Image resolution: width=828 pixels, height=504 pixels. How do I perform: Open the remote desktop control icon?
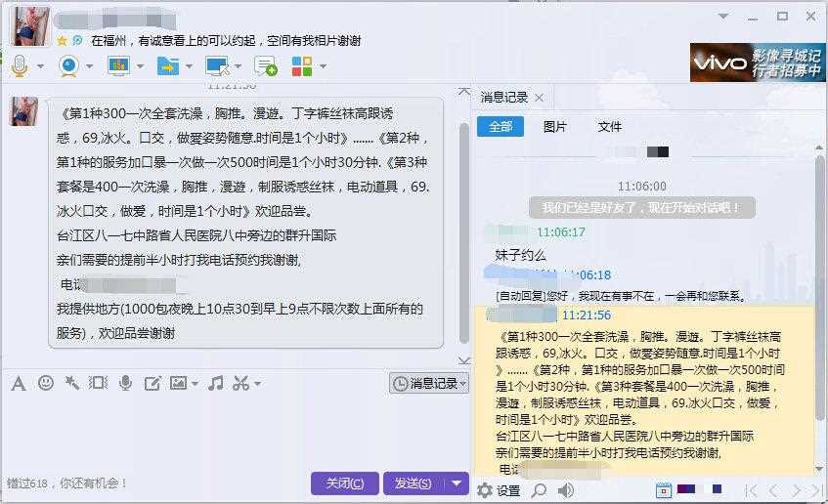tap(217, 66)
